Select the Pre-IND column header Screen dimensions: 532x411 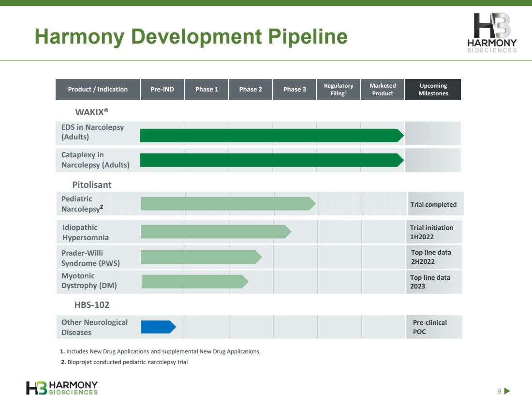162,90
